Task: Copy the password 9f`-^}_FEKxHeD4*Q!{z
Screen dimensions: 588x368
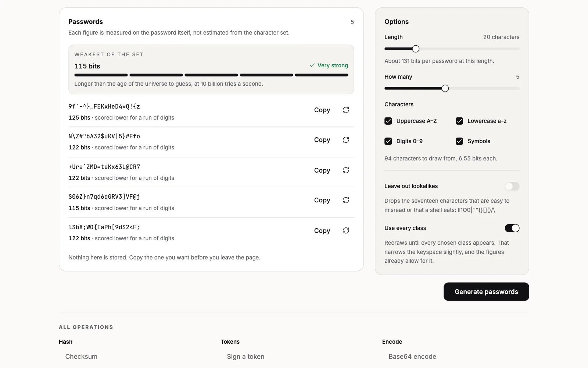Action: (322, 110)
